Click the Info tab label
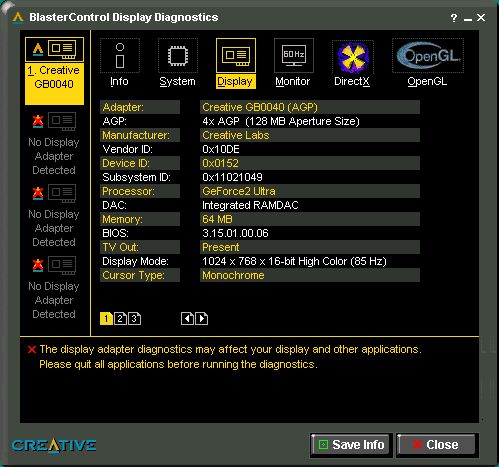The image size is (499, 467). click(119, 81)
